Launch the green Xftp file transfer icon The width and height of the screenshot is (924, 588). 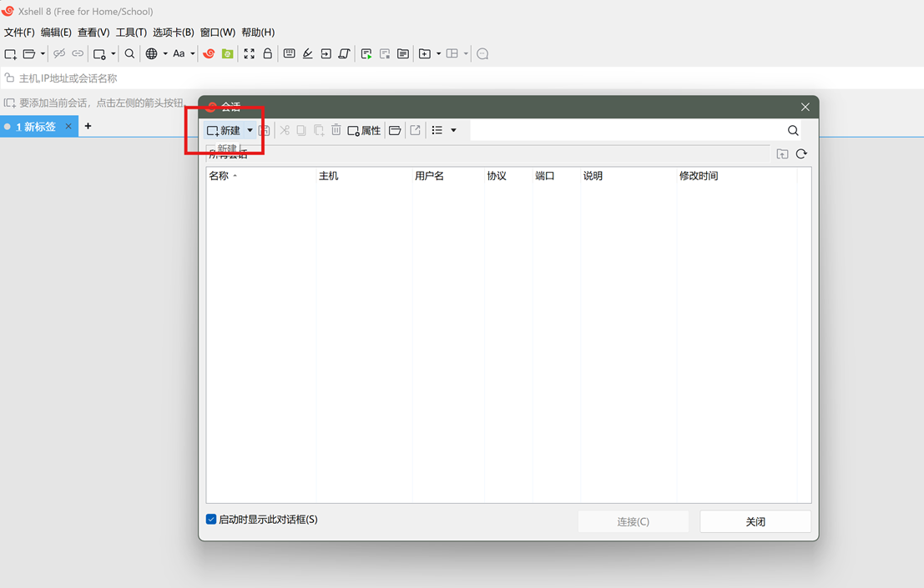click(x=228, y=53)
